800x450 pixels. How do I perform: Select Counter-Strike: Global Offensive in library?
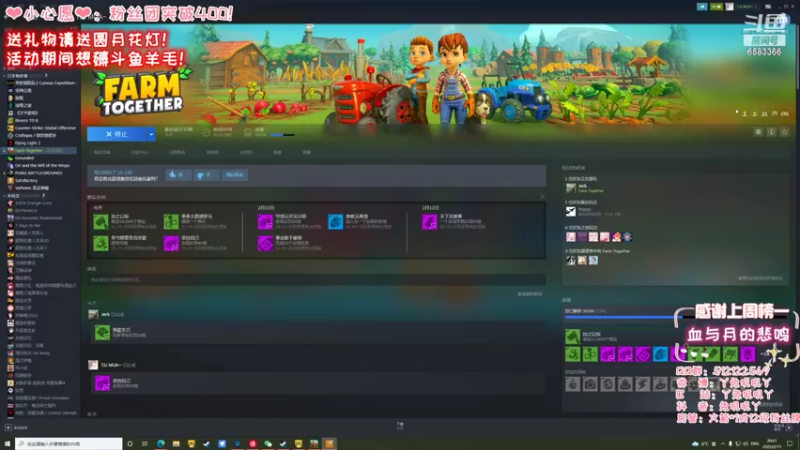click(x=41, y=128)
